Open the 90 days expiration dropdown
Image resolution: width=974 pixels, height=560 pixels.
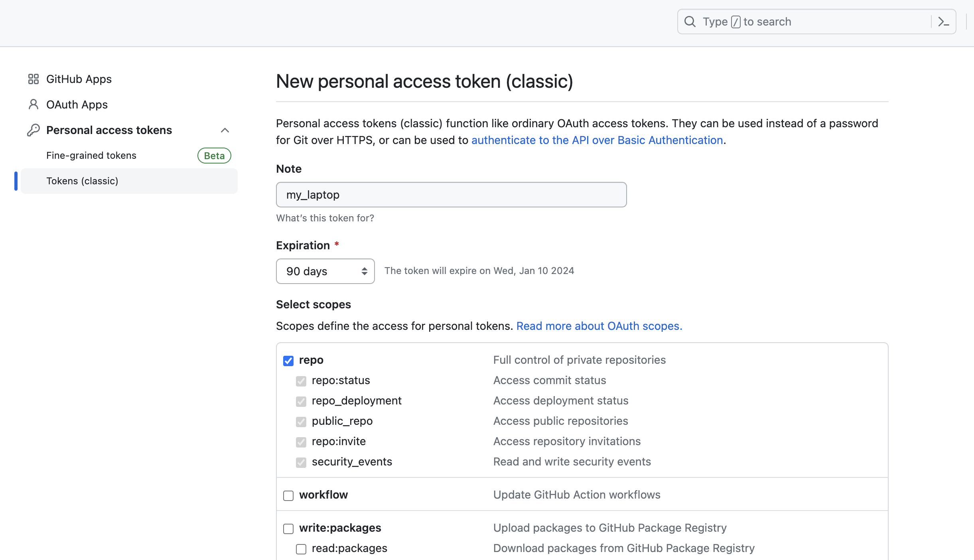click(325, 271)
